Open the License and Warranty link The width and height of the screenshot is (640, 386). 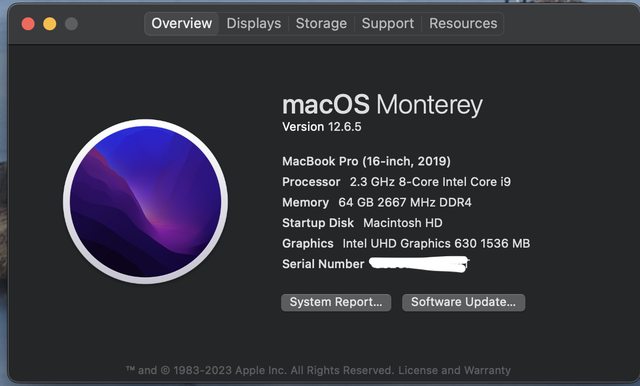coord(454,370)
